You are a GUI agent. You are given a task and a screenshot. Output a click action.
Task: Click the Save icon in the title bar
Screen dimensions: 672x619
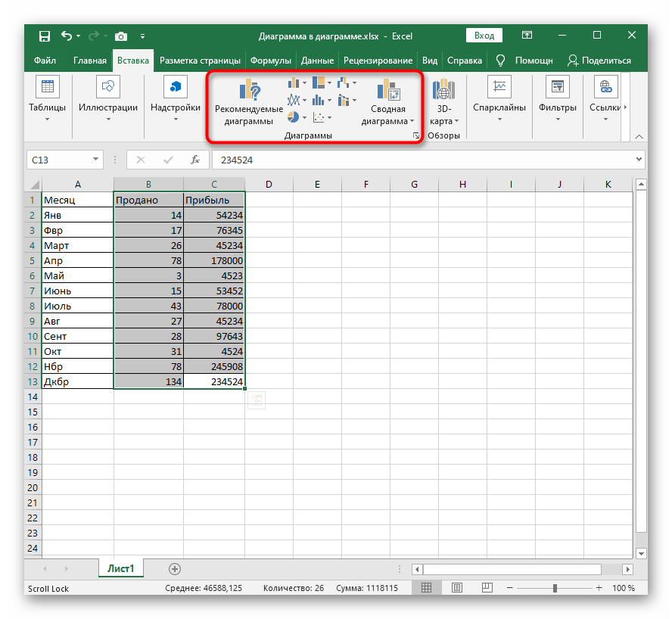pyautogui.click(x=45, y=36)
